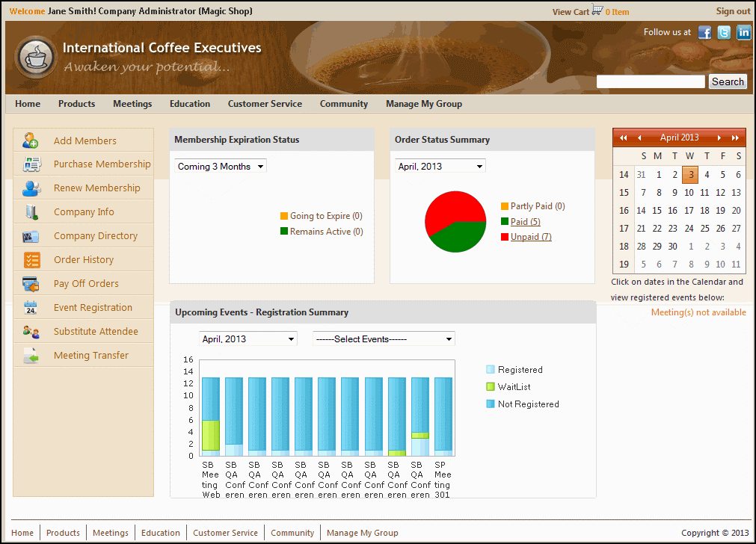Go to next year in calendar
This screenshot has width=756, height=544.
[735, 137]
